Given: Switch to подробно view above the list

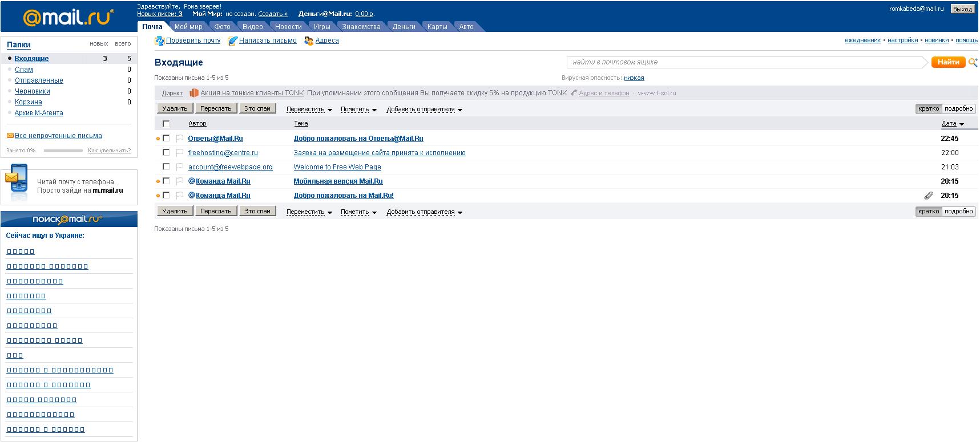Looking at the screenshot, I should [x=958, y=109].
